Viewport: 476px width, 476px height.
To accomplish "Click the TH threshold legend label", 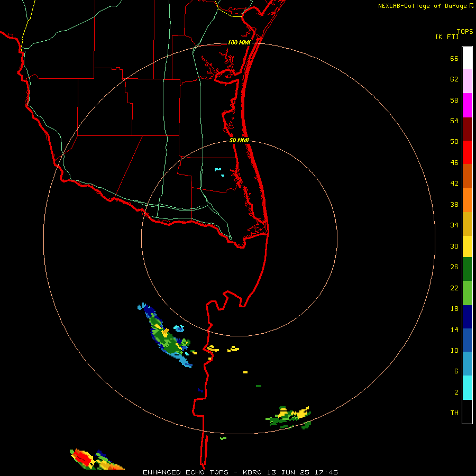I will 454,413.
